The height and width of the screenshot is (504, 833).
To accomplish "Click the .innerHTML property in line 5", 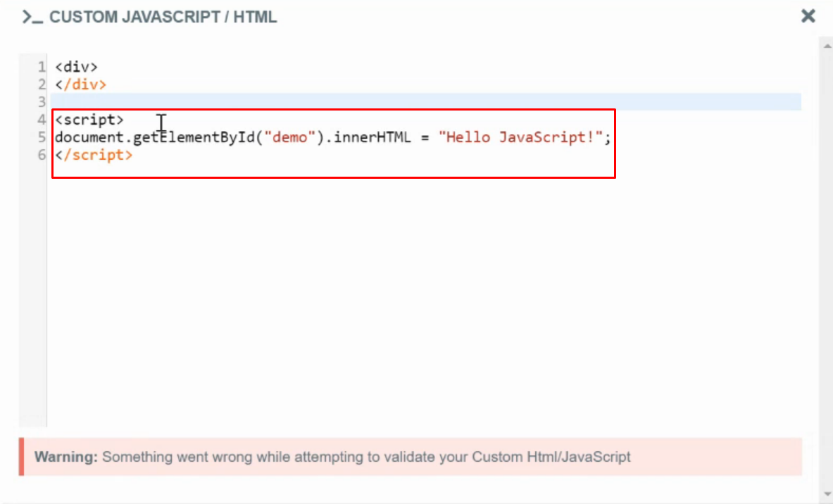I will (368, 137).
